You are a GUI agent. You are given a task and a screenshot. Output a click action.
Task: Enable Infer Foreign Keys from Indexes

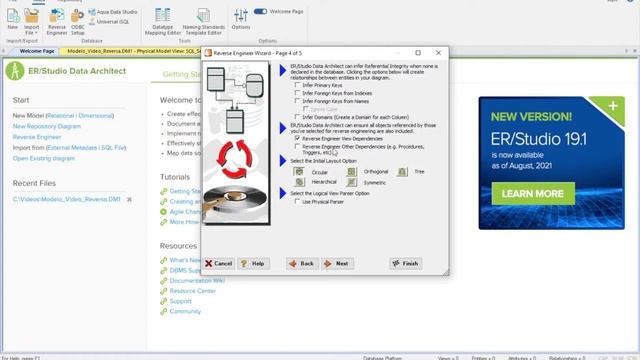click(x=297, y=93)
